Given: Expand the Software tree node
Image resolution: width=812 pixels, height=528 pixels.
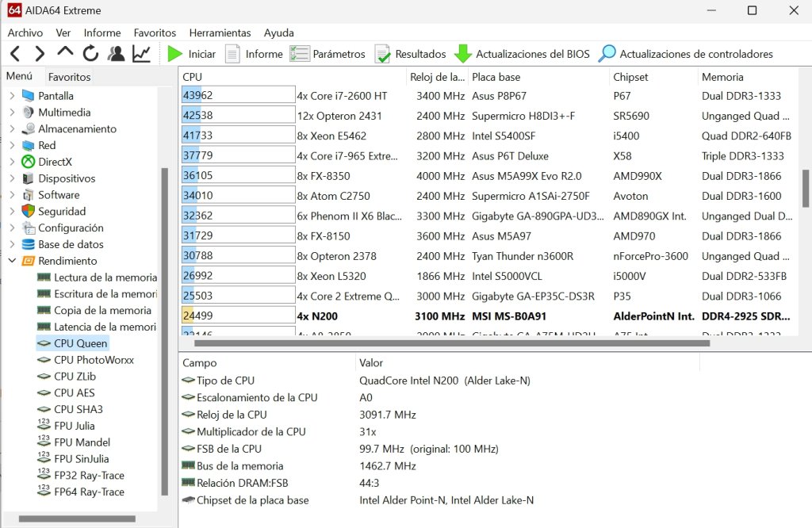Looking at the screenshot, I should 12,195.
